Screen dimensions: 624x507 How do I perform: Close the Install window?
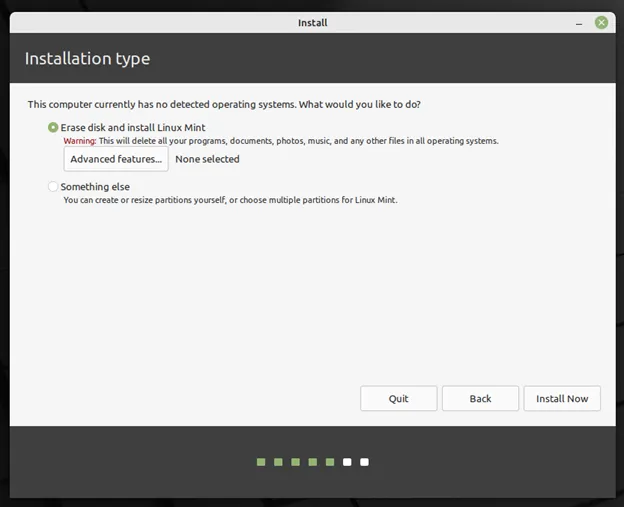click(601, 23)
